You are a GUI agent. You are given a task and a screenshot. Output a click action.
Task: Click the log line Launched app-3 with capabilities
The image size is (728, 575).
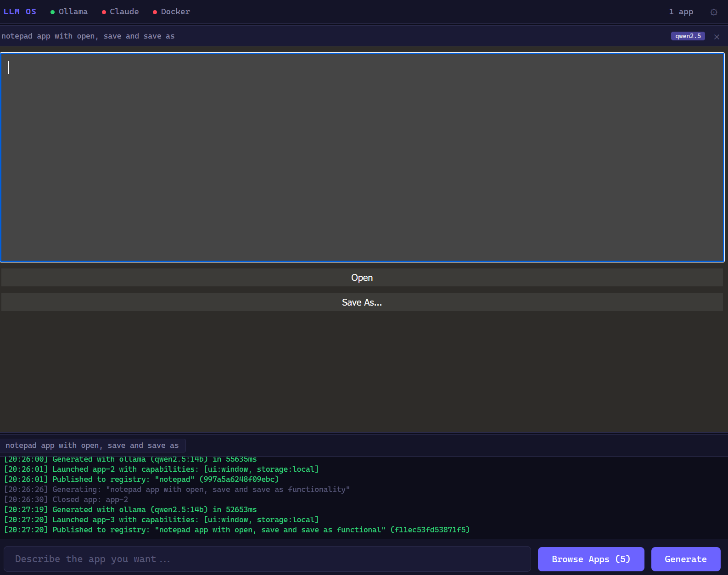point(161,519)
